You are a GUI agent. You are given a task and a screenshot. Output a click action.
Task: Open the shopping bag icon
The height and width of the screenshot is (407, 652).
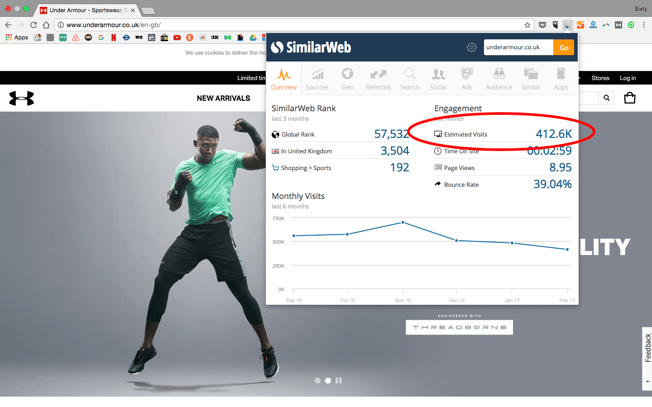pos(630,98)
